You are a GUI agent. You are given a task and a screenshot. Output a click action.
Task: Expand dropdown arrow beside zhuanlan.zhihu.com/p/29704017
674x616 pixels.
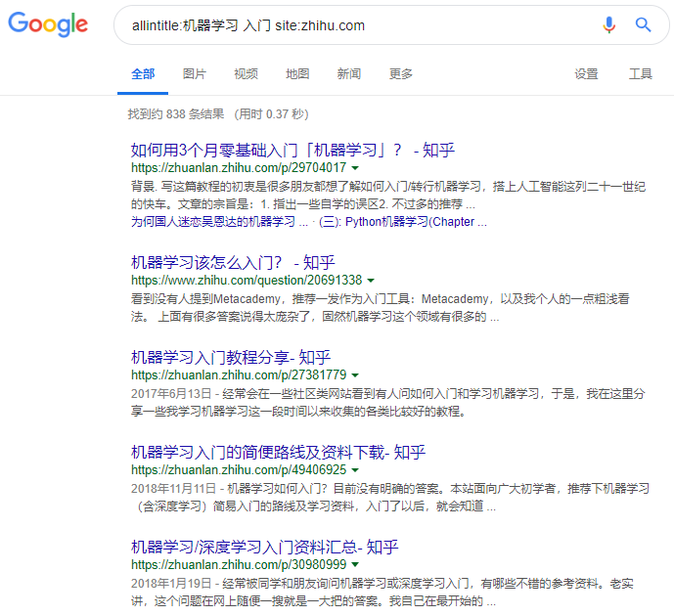(355, 168)
